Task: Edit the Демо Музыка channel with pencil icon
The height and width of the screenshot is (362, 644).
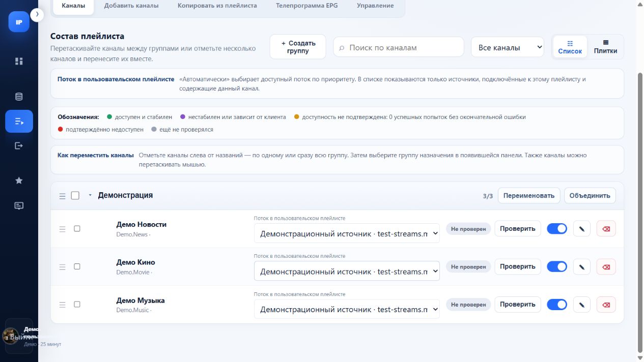Action: (581, 305)
